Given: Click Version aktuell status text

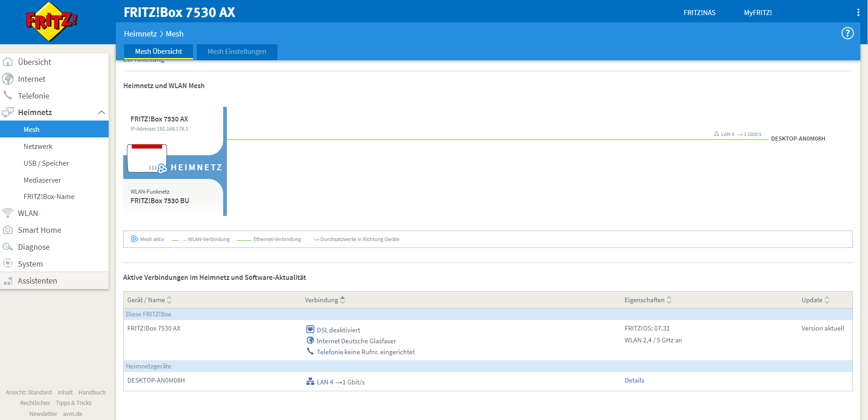Looking at the screenshot, I should [x=823, y=328].
